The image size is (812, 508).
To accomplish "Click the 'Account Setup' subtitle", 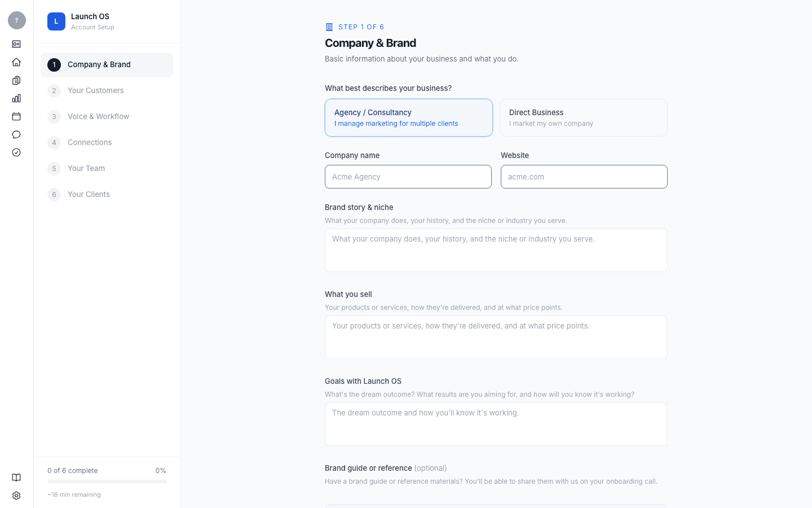I will pos(92,27).
